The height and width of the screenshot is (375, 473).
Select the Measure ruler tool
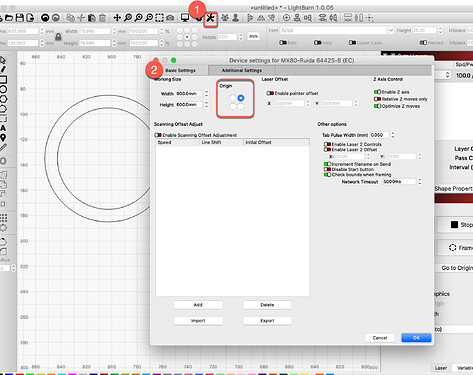click(x=3, y=147)
